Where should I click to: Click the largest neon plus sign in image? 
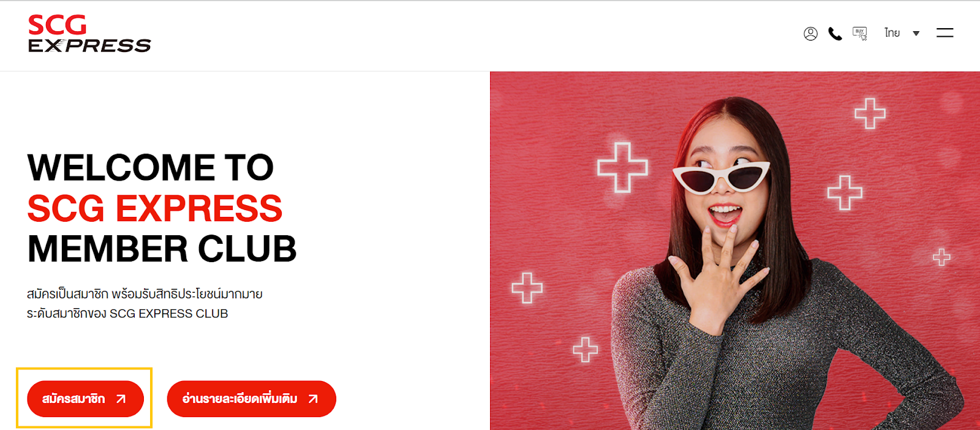click(x=622, y=167)
